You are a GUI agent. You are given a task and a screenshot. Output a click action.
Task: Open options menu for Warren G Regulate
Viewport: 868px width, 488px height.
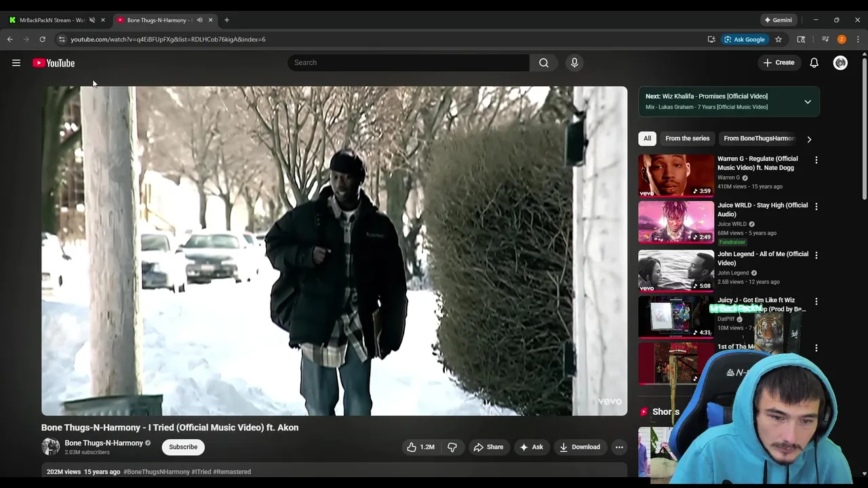click(x=816, y=160)
